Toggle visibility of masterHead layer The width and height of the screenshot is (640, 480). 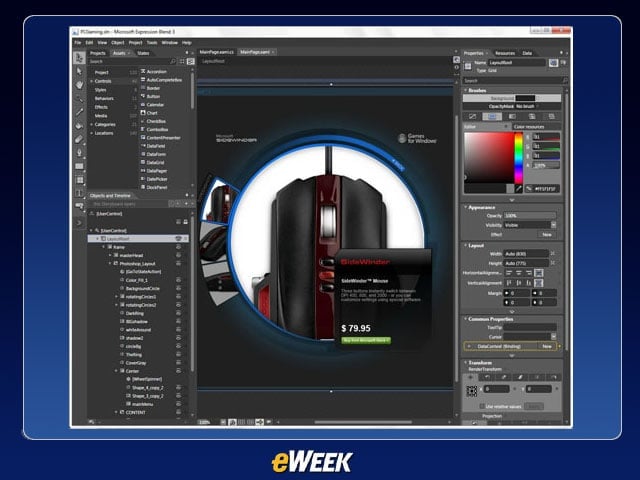178,255
